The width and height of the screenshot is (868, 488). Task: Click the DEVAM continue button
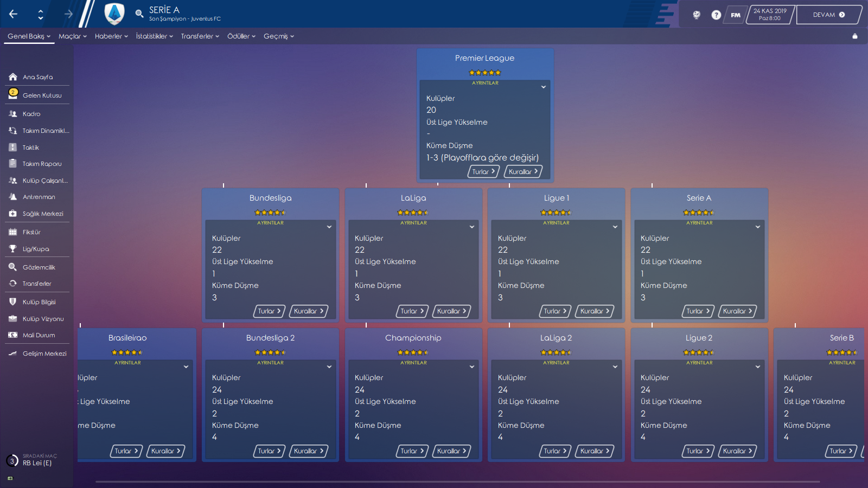[x=829, y=15]
